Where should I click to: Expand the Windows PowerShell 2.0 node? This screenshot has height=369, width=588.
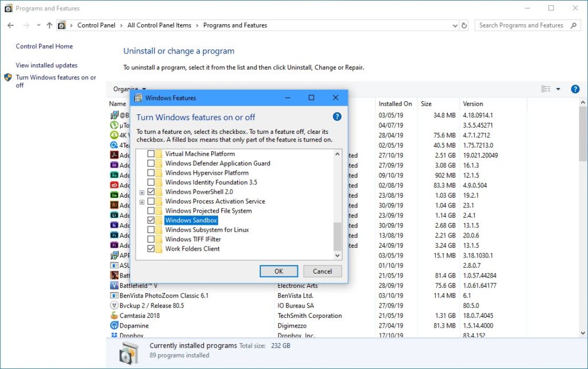point(142,193)
